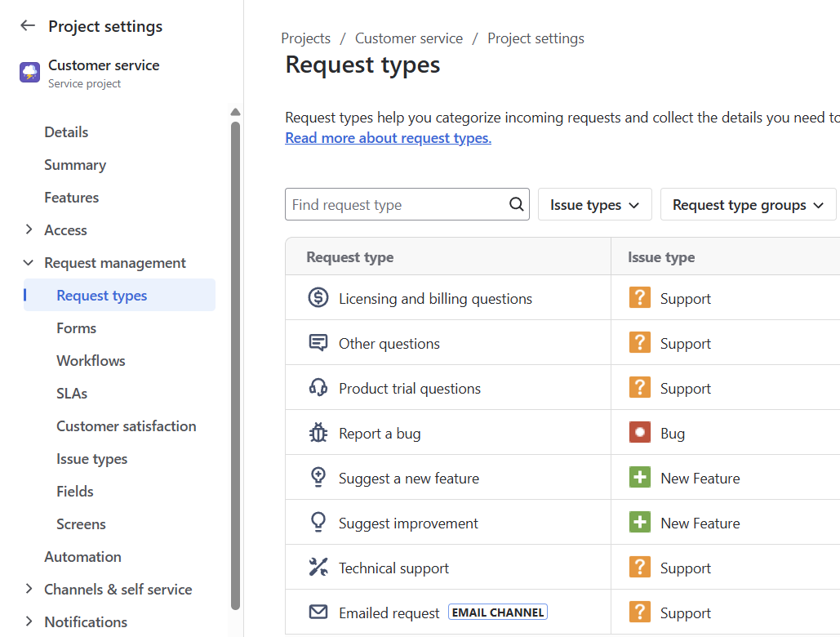The height and width of the screenshot is (637, 840).
Task: Open the Customer satisfaction settings page
Action: [126, 425]
